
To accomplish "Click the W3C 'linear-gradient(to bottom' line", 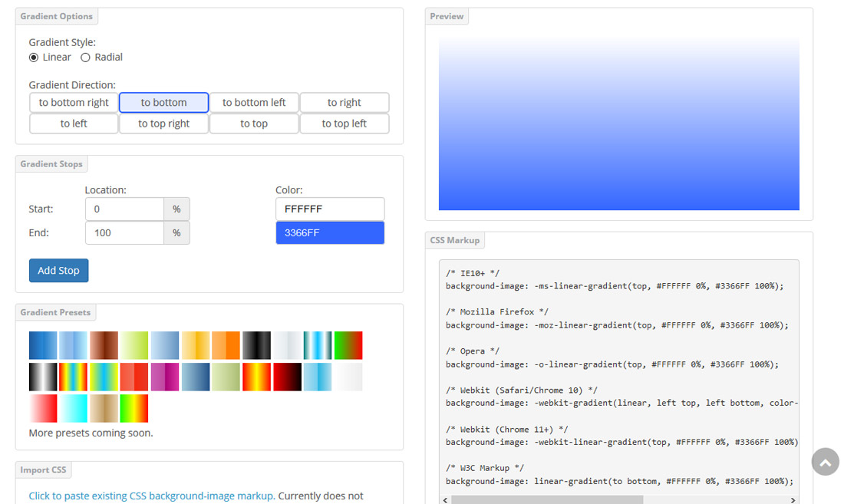I will tap(619, 481).
